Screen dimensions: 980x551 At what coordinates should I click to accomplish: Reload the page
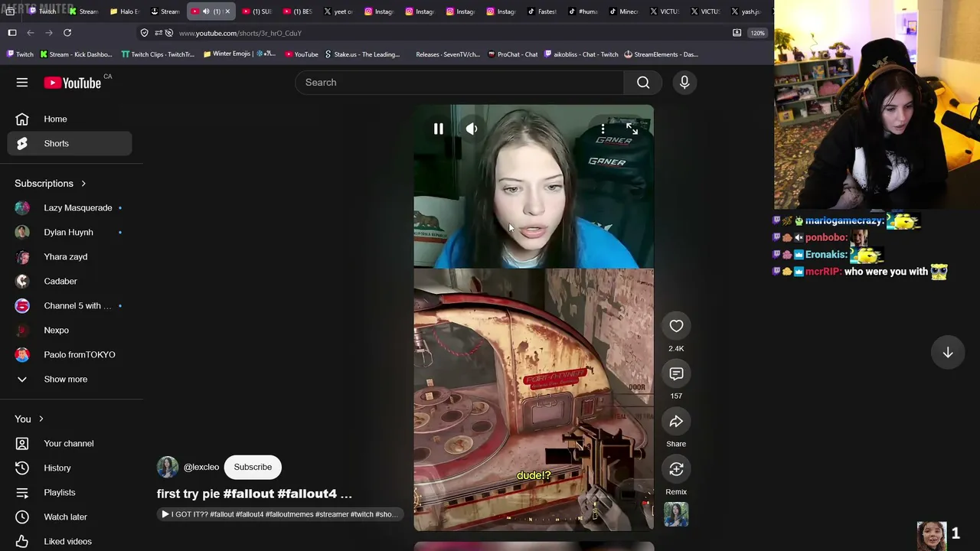pyautogui.click(x=67, y=33)
